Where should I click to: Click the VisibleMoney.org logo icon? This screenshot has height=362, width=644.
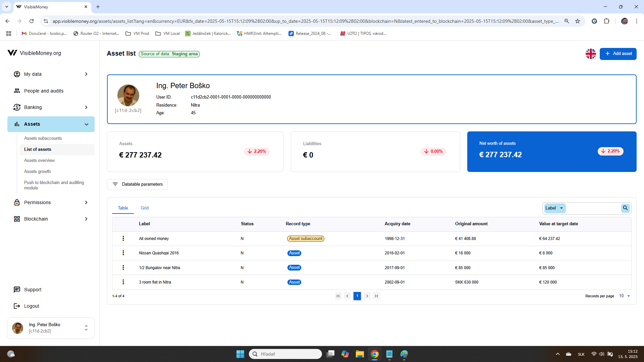click(x=12, y=53)
